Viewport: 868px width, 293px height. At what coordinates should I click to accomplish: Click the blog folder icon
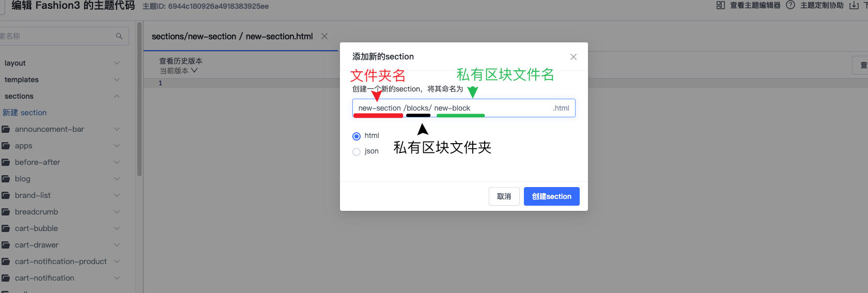[6, 179]
